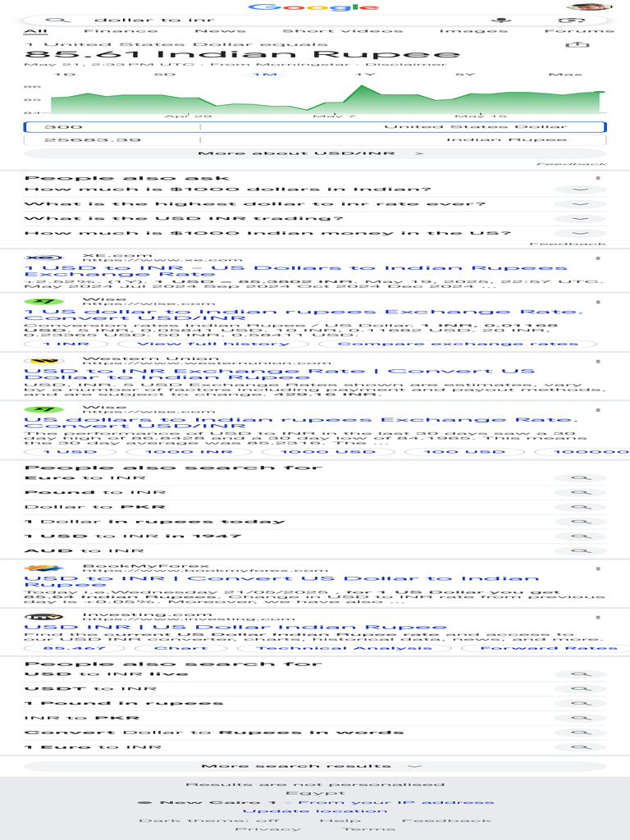Viewport: 630px width, 840px height.
Task: Click the converted amount field 25683.39
Action: click(112, 139)
